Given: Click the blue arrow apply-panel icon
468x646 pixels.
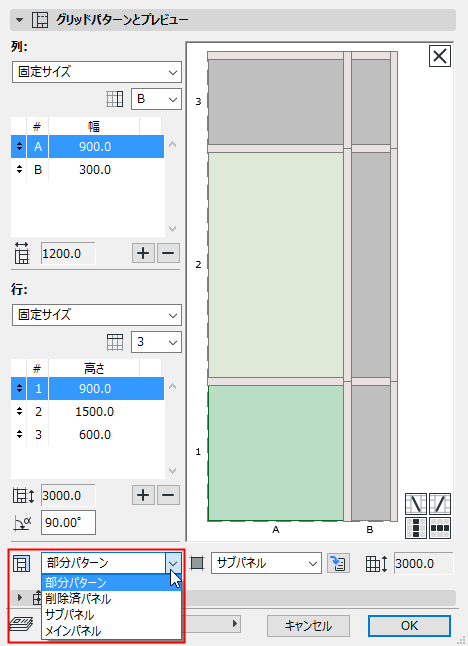Looking at the screenshot, I should [338, 563].
